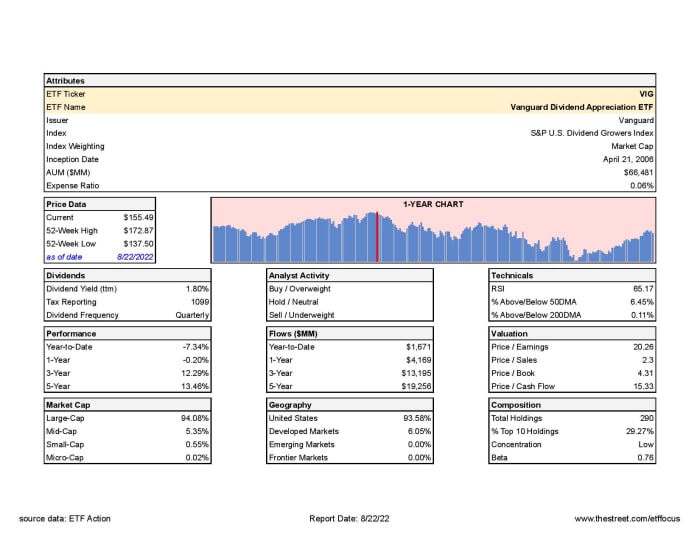The width and height of the screenshot is (700, 541).
Task: Select Price / Earnings value 20.26
Action: click(x=643, y=347)
